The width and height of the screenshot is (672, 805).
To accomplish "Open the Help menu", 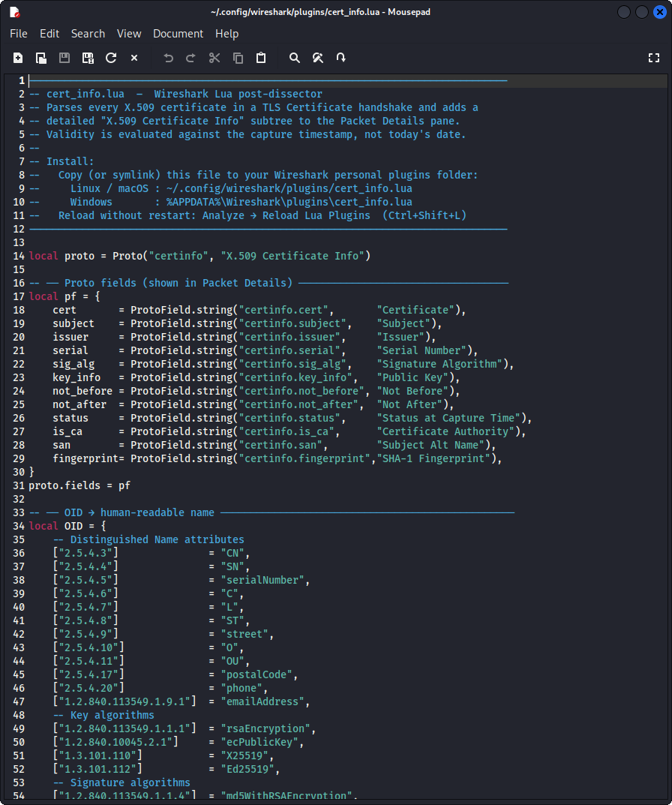I will (x=226, y=34).
